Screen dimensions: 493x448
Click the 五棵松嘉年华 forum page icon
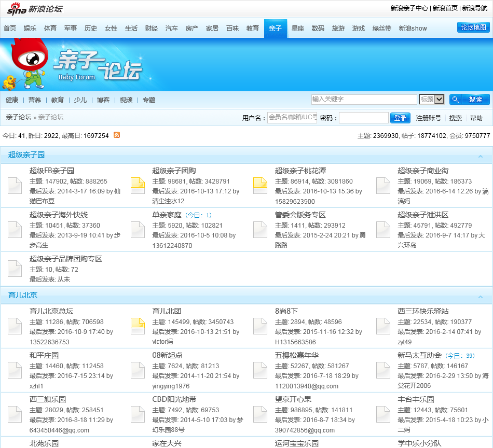click(x=261, y=370)
